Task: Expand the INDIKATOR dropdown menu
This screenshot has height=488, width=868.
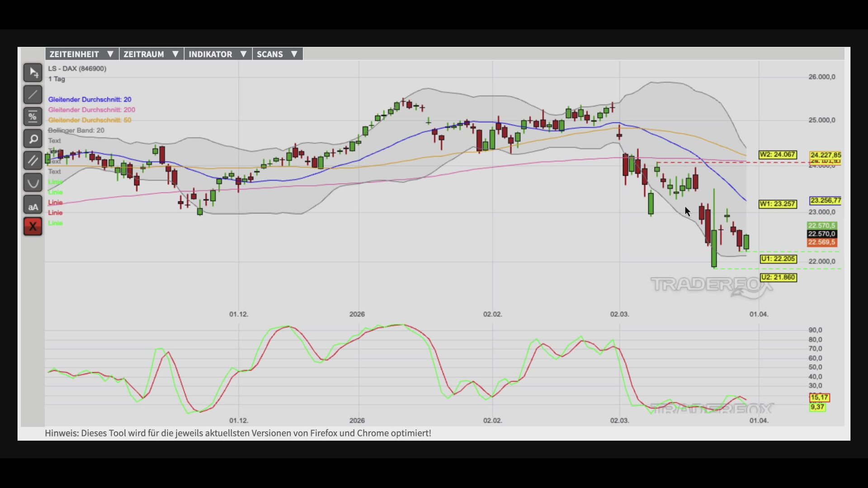Action: pos(217,54)
